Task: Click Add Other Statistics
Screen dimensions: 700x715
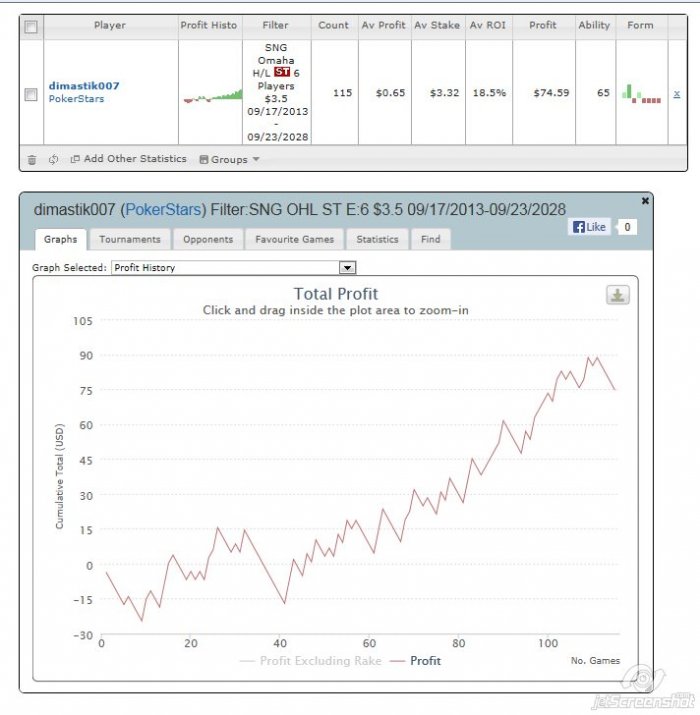Action: tap(129, 159)
